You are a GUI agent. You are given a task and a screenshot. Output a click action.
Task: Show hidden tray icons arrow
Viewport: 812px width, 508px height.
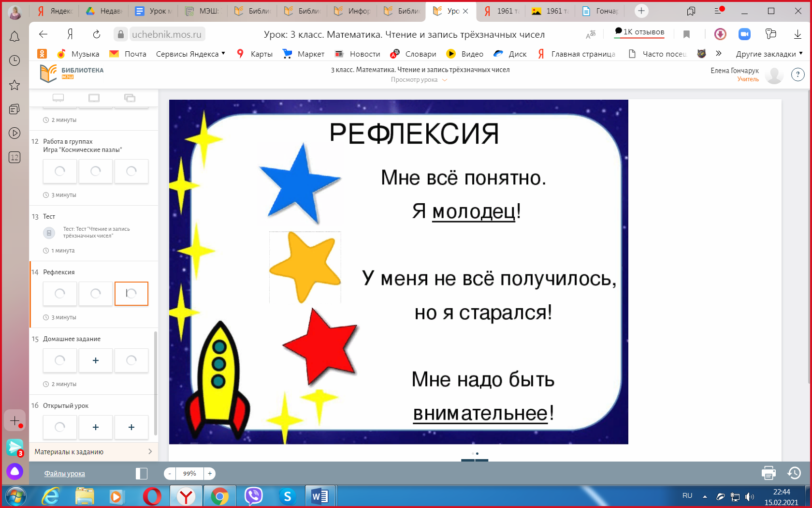(705, 496)
